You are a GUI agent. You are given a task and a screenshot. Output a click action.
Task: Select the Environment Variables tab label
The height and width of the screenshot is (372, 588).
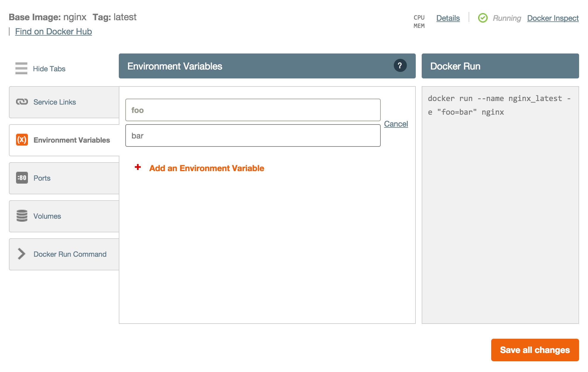pos(72,140)
